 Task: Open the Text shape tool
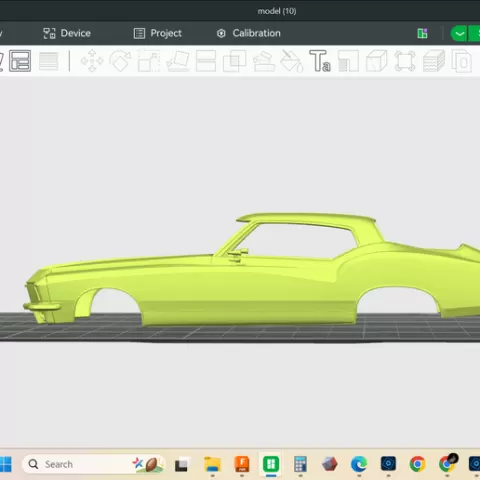click(320, 61)
